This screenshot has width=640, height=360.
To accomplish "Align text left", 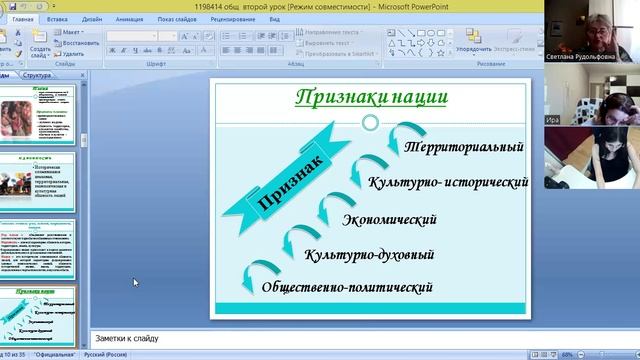I will (x=226, y=51).
